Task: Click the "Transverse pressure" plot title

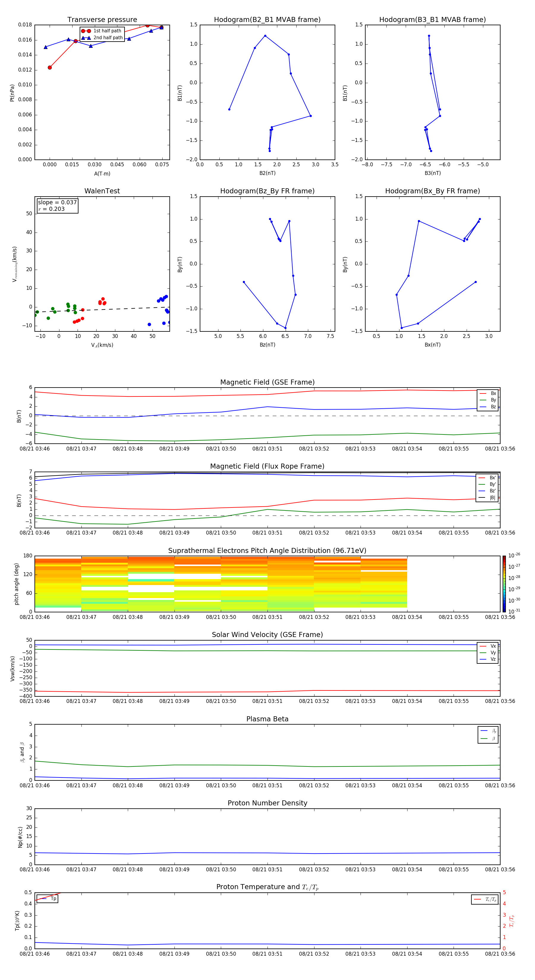Action: pyautogui.click(x=102, y=20)
